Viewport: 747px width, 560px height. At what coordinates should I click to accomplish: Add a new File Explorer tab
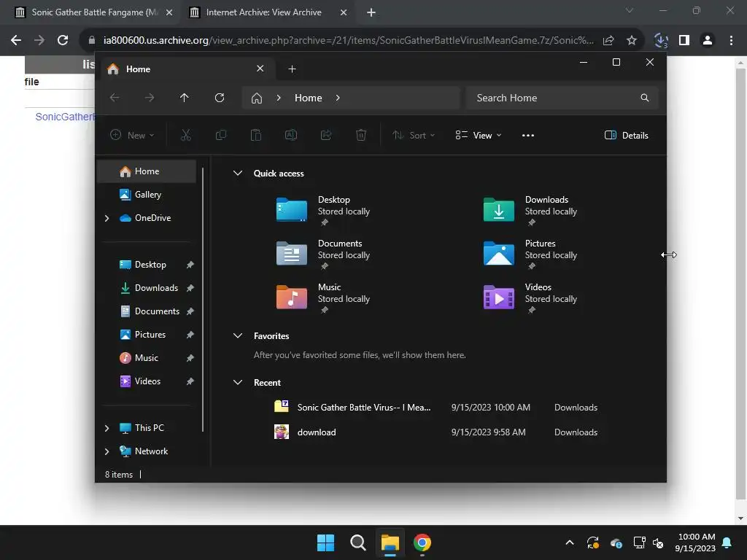(x=292, y=69)
